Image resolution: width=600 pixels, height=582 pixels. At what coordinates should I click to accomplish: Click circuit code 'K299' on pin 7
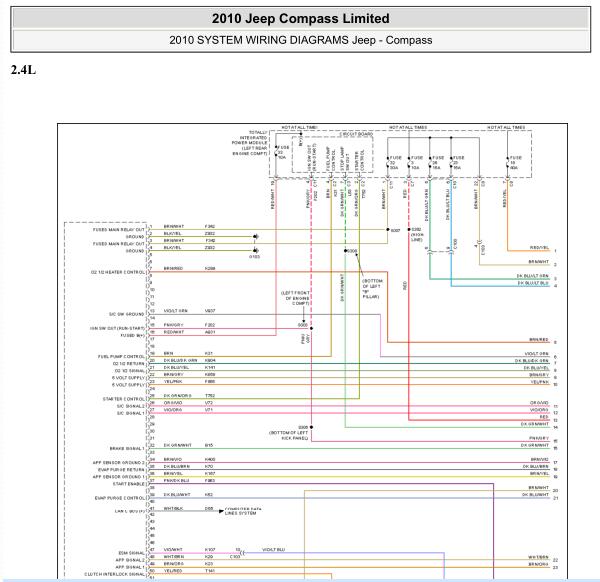point(210,269)
